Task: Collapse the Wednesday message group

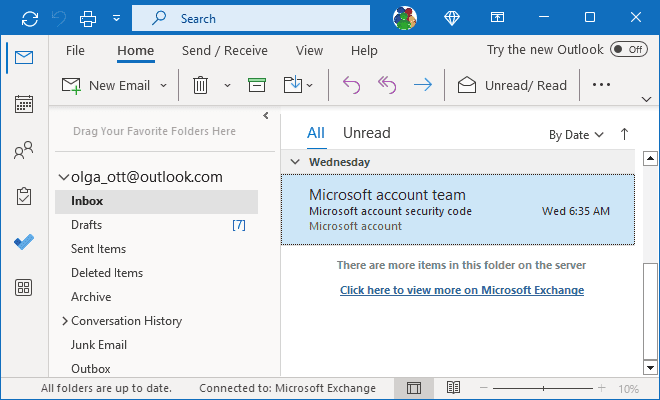Action: [x=295, y=161]
